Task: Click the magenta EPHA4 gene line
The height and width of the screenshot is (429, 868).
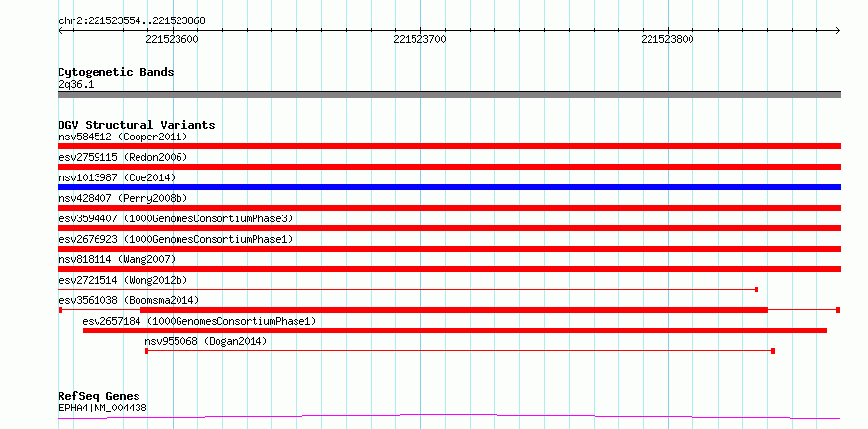Action: [x=449, y=417]
